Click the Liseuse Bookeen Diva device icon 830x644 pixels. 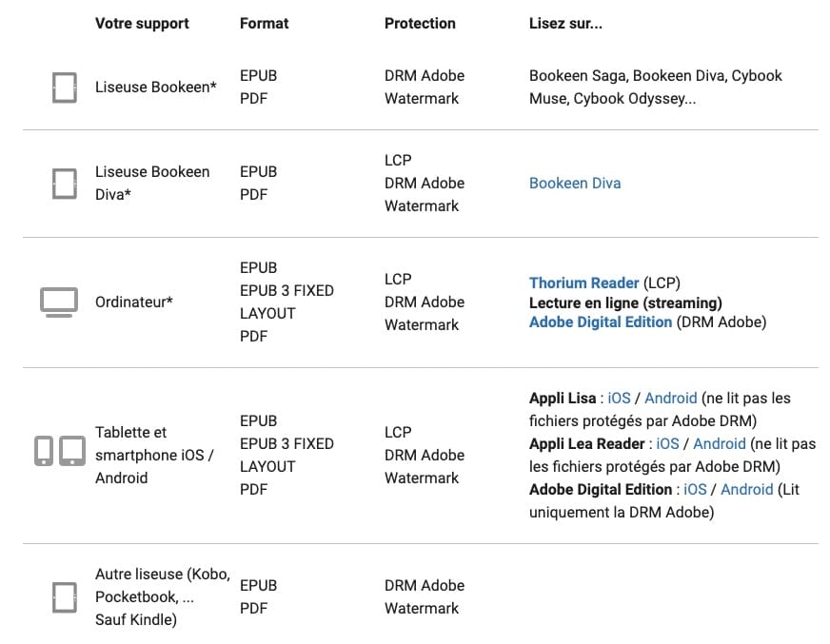[x=65, y=184]
